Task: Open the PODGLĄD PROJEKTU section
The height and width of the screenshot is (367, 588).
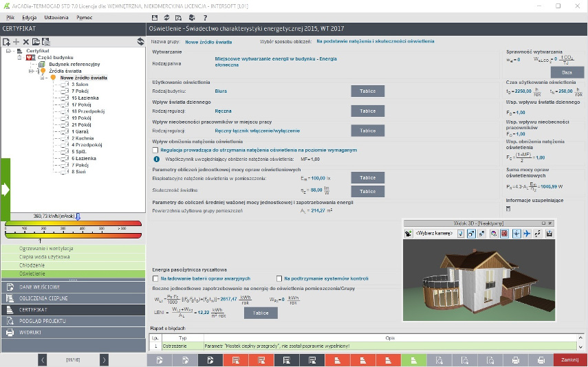Action: click(73, 321)
